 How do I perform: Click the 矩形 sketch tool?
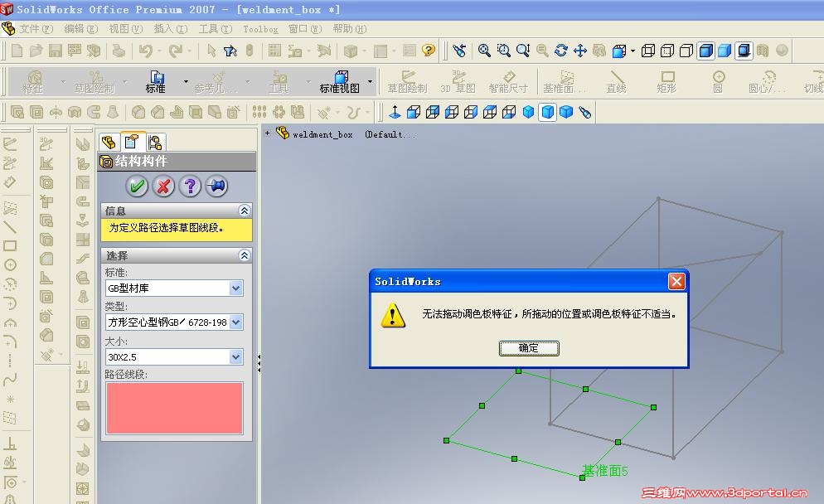pos(667,82)
